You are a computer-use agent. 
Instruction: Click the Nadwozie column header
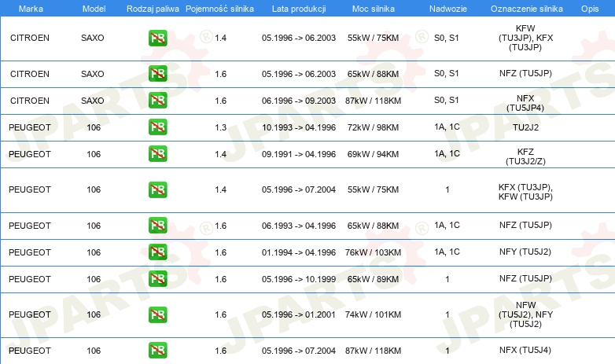pyautogui.click(x=448, y=9)
